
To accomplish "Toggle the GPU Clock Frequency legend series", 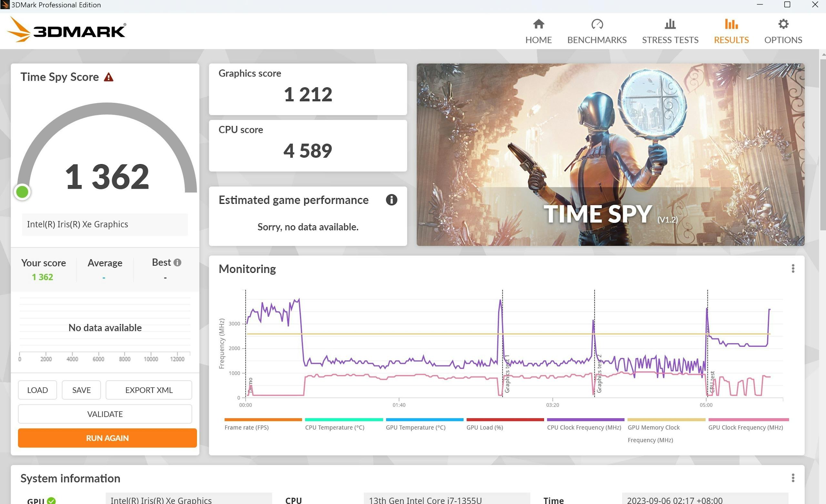I will [x=746, y=427].
